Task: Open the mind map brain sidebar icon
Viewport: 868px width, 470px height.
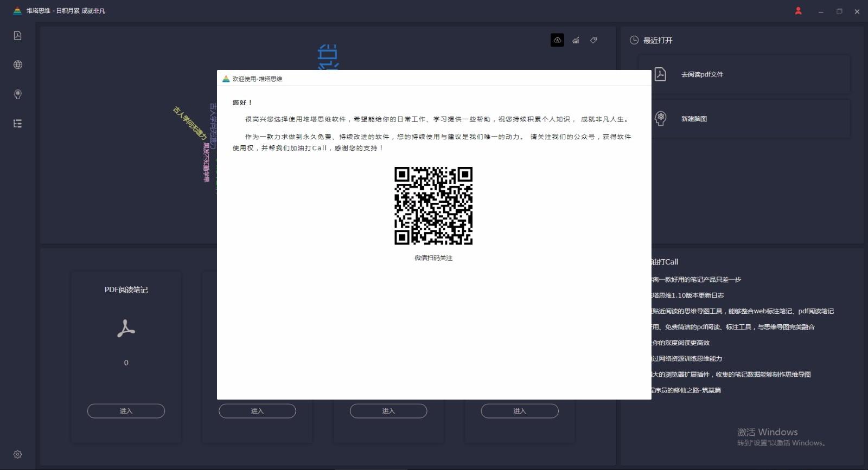Action: pyautogui.click(x=17, y=94)
